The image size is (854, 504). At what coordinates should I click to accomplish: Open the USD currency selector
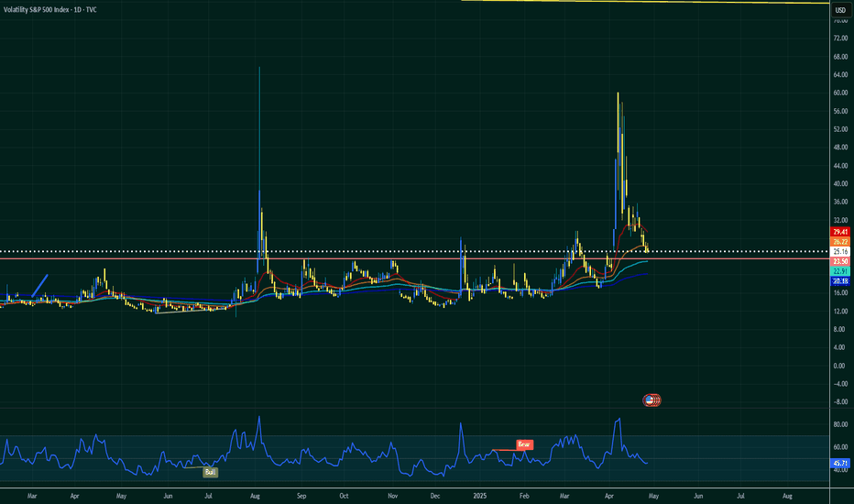pos(840,10)
